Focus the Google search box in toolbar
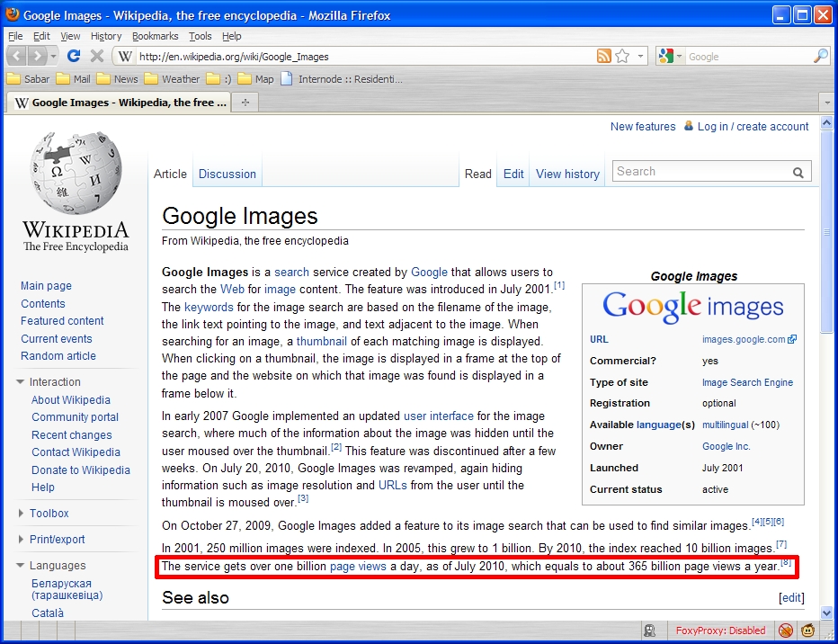The height and width of the screenshot is (644, 838). (x=748, y=57)
